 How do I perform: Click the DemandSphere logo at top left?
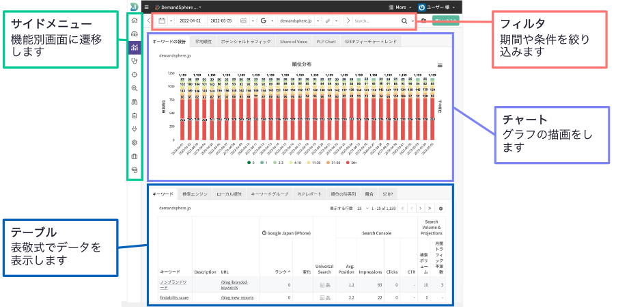[133, 7]
